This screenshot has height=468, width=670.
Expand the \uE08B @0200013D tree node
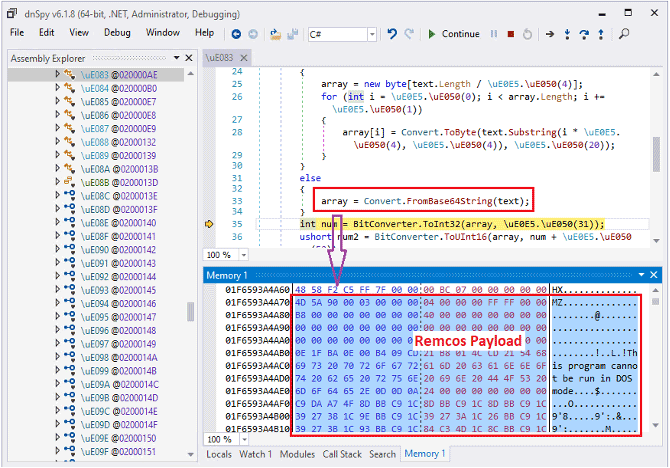[58, 183]
